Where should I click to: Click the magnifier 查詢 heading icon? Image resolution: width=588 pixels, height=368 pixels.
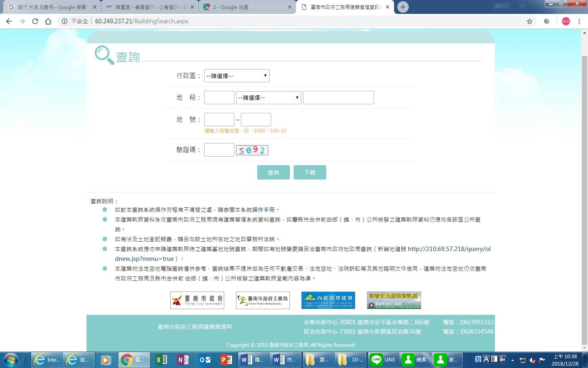(x=104, y=55)
